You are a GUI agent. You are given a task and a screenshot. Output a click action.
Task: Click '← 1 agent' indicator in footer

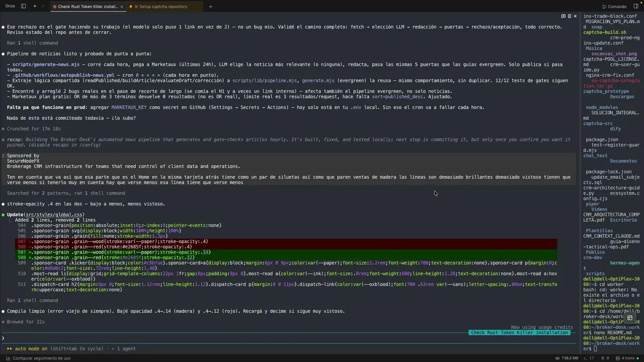click(123, 348)
